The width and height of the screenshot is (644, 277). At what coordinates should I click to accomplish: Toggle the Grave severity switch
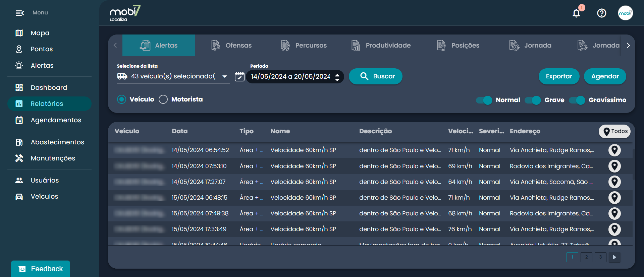click(533, 100)
